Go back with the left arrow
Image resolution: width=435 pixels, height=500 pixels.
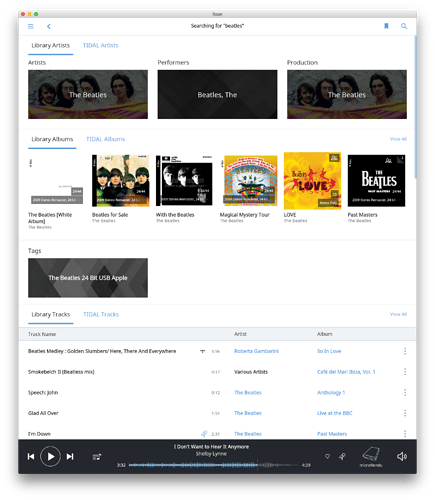pos(49,26)
